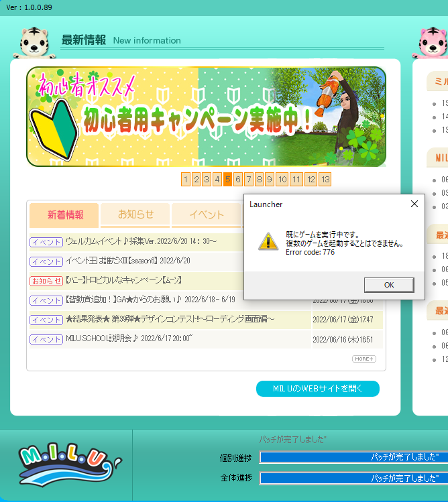The width and height of the screenshot is (448, 502).
Task: Click the pink tiger mascot icon
Action: coord(433,43)
